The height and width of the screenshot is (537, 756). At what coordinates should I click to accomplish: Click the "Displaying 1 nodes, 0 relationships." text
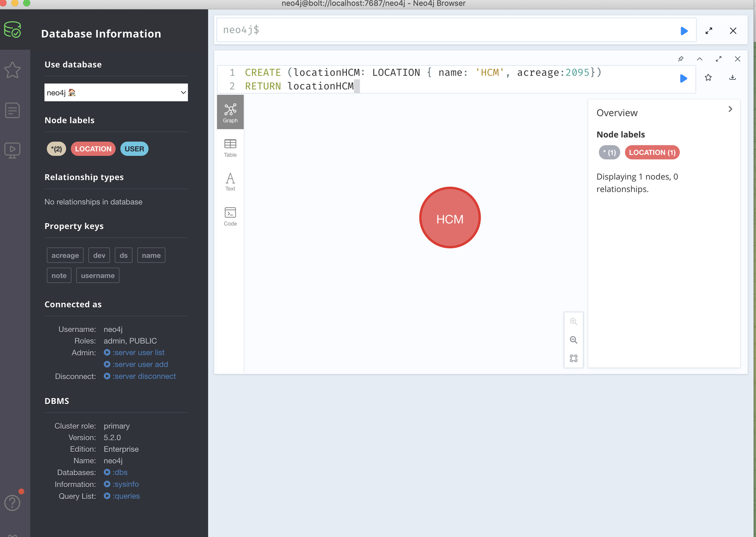pos(637,183)
